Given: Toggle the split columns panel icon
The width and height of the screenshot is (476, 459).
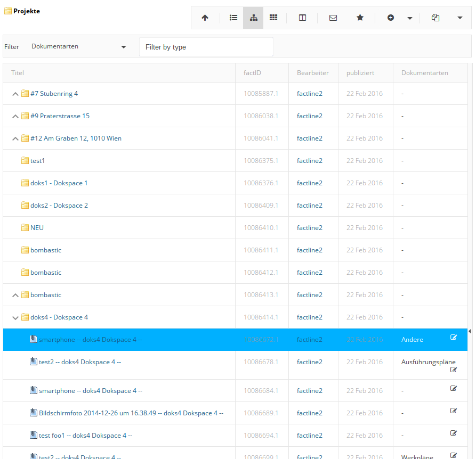Looking at the screenshot, I should pos(302,18).
